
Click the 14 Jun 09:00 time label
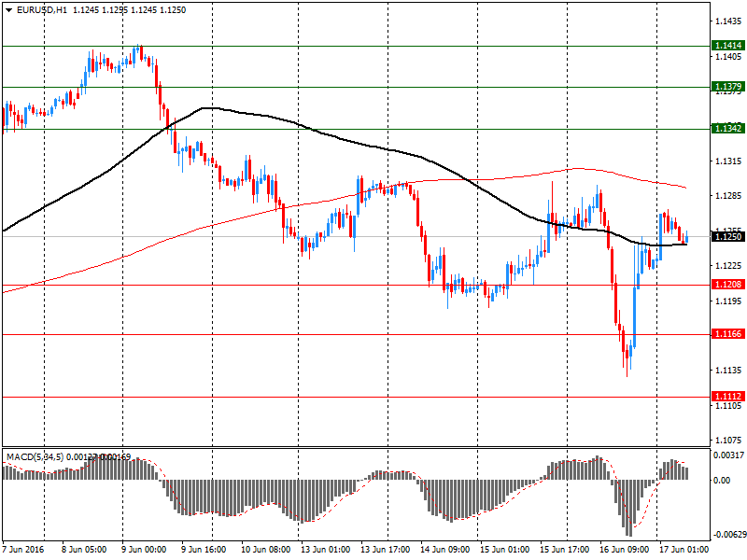445,550
